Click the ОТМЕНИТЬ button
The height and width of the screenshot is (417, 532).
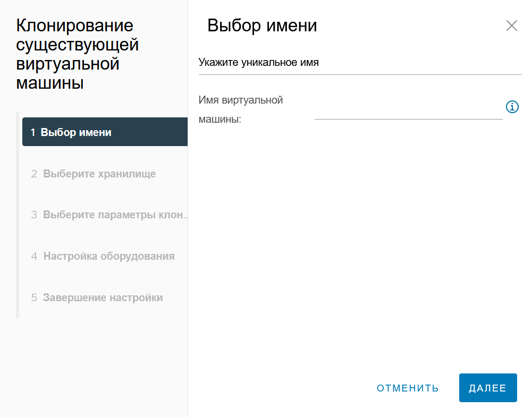(x=408, y=388)
